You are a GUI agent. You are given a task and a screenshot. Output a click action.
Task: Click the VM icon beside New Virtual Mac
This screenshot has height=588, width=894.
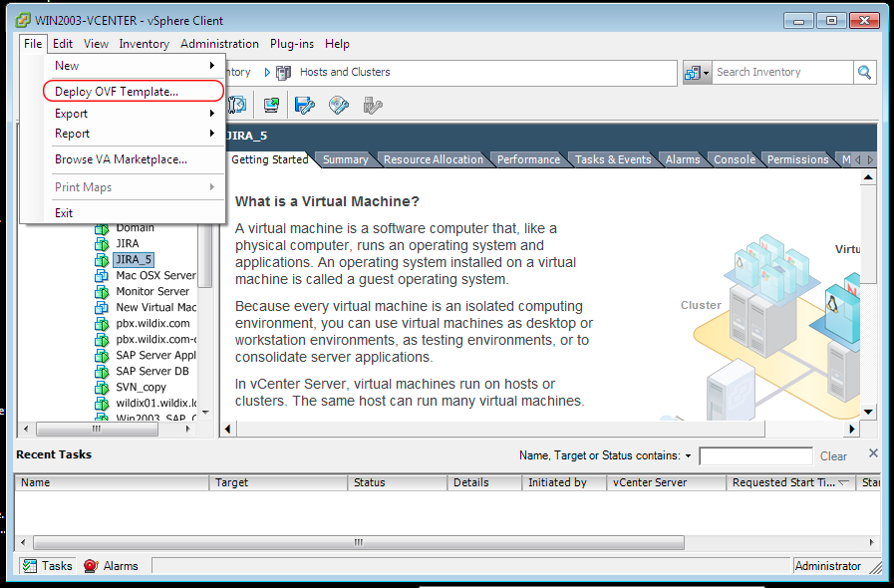coord(102,308)
